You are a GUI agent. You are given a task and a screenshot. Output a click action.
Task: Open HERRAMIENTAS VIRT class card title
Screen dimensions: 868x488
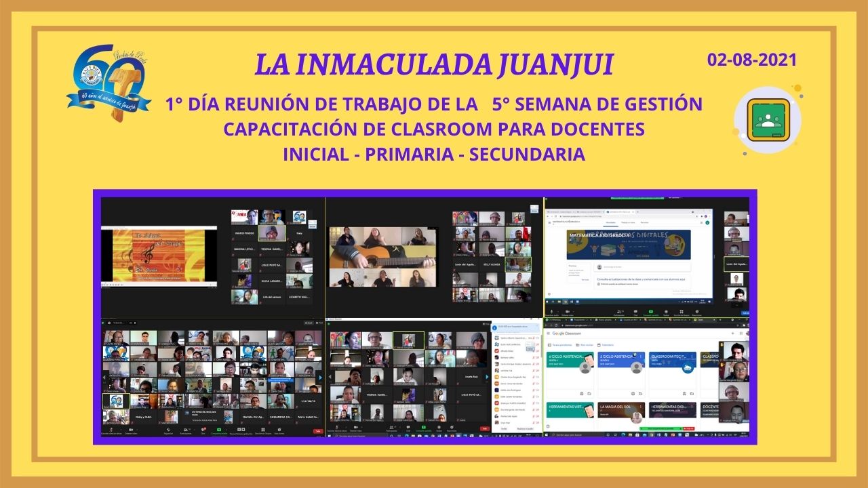(x=566, y=407)
